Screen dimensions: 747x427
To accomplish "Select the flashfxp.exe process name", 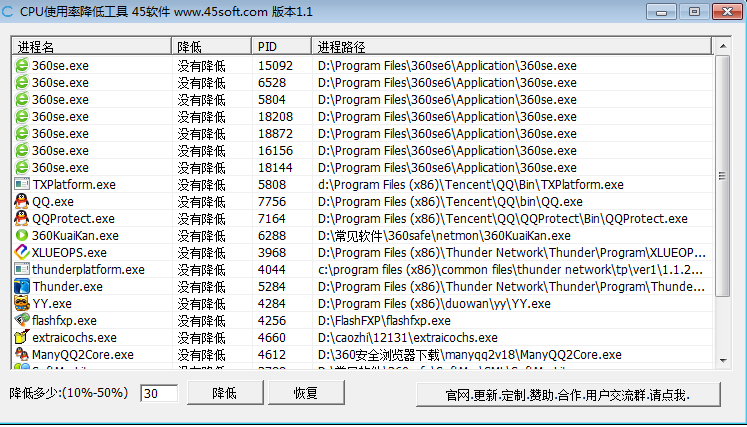I will (64, 321).
